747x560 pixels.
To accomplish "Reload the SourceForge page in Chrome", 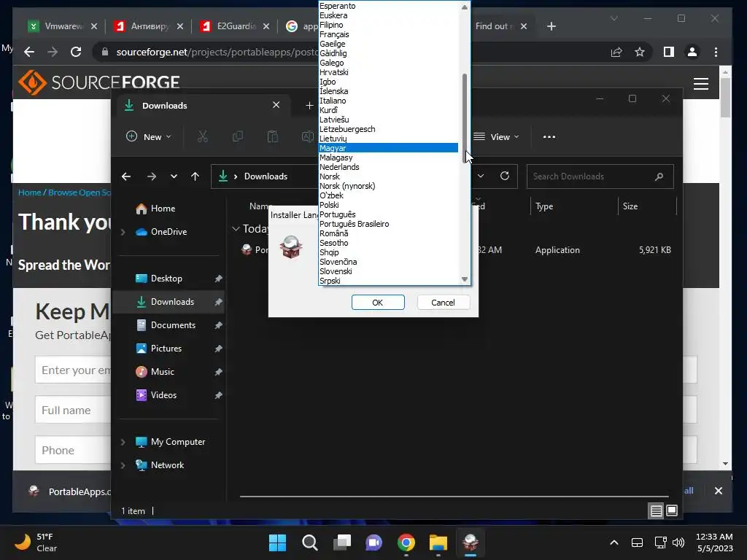I will (x=76, y=52).
